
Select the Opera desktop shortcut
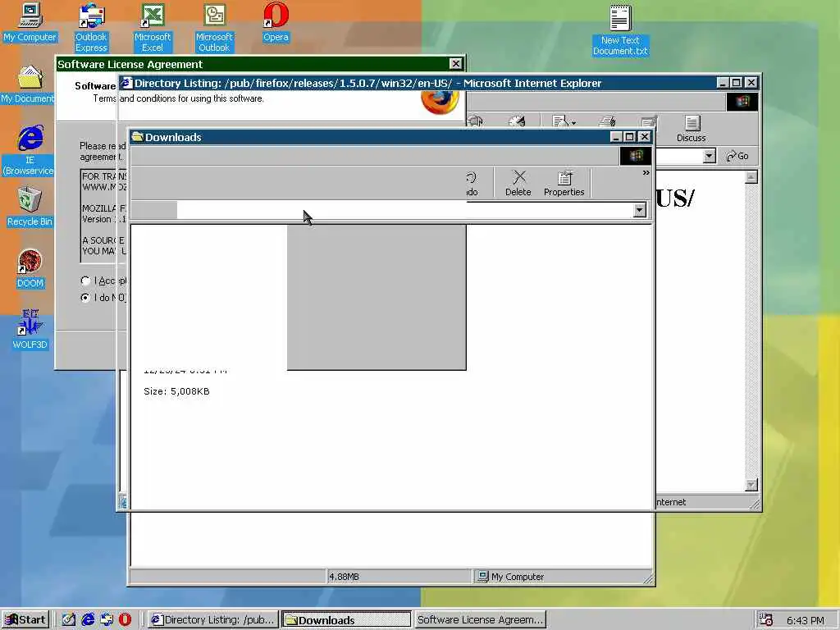(x=276, y=22)
